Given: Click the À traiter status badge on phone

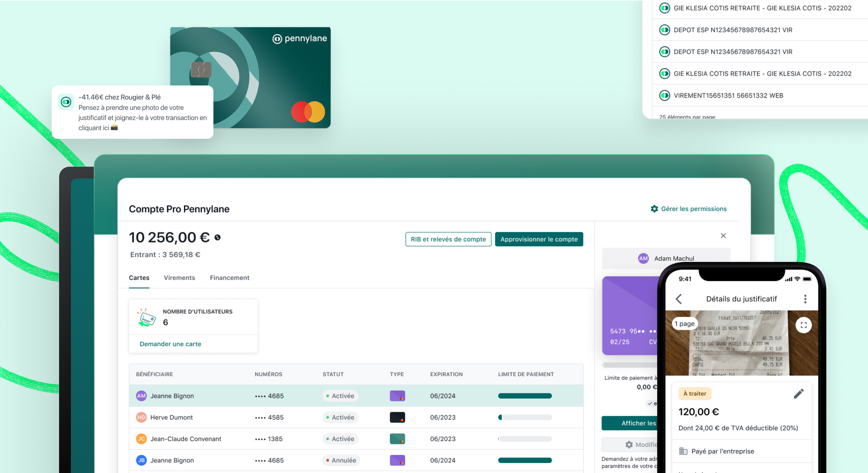Looking at the screenshot, I should 695,394.
